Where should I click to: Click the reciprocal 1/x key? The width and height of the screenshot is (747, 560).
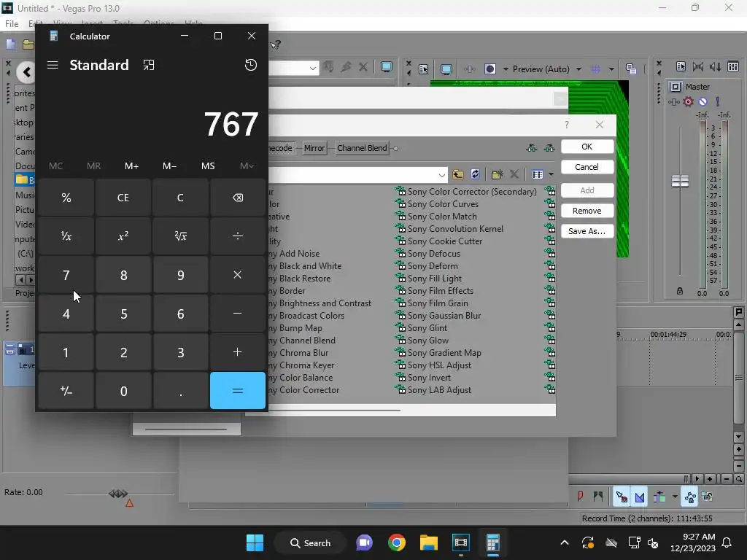pos(66,236)
